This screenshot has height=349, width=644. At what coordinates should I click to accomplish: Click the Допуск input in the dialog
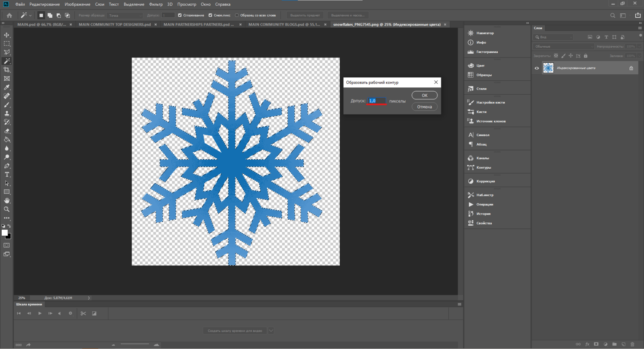(x=377, y=101)
